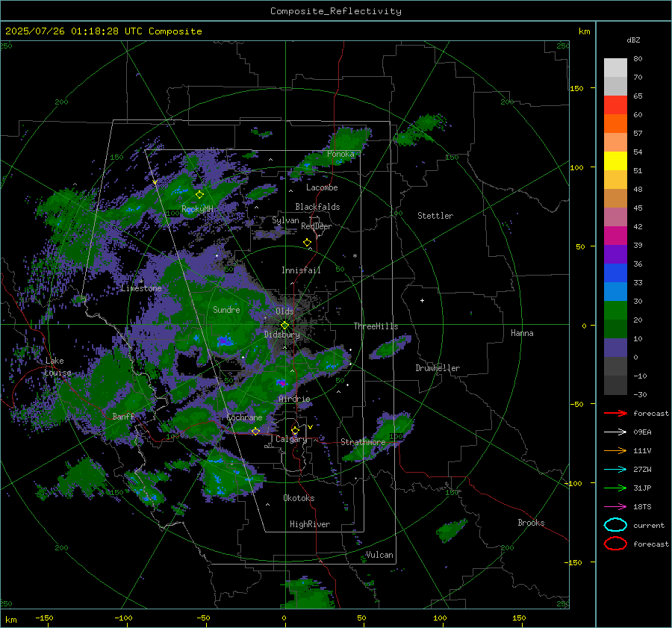Click the yellow diamond marker below Cochrane
672x628 pixels.
(255, 432)
